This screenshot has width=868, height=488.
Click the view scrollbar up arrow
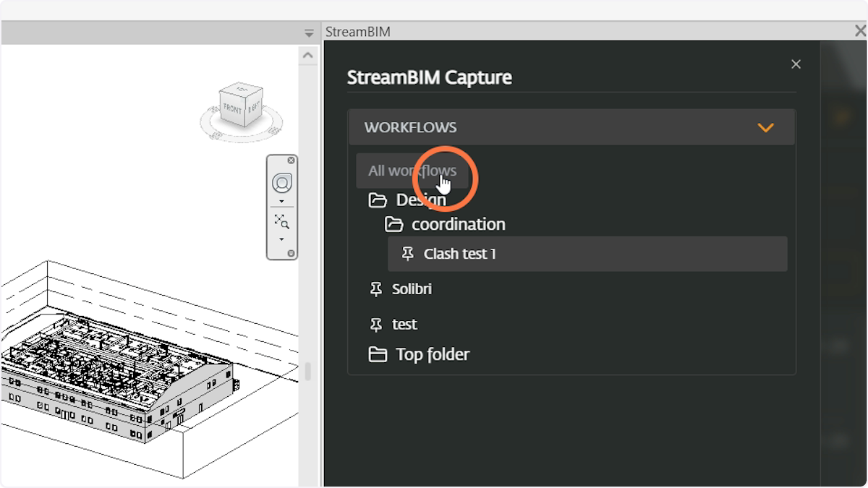click(x=308, y=55)
